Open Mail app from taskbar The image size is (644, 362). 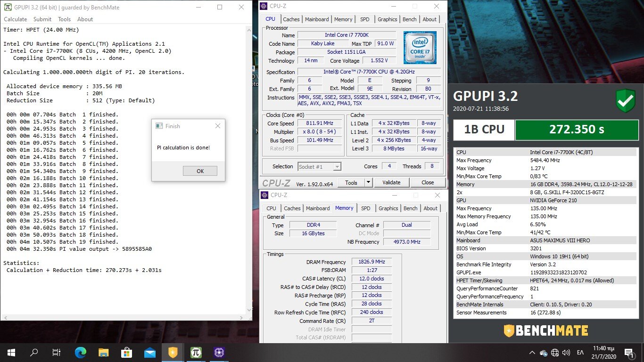click(x=150, y=352)
